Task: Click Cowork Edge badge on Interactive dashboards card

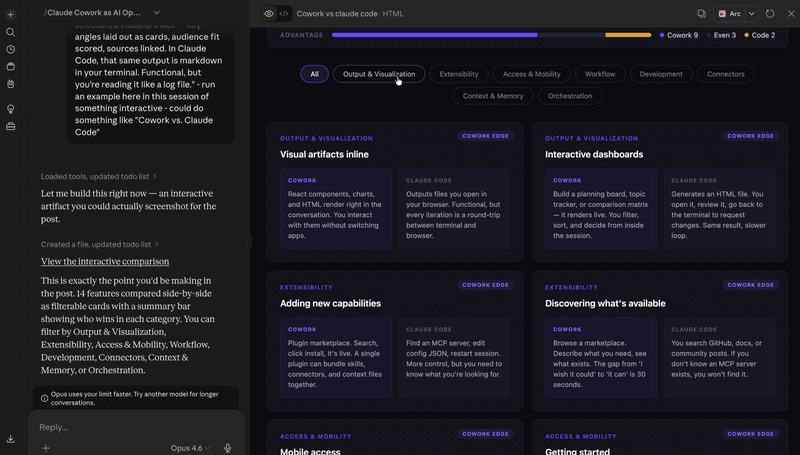Action: coord(751,136)
